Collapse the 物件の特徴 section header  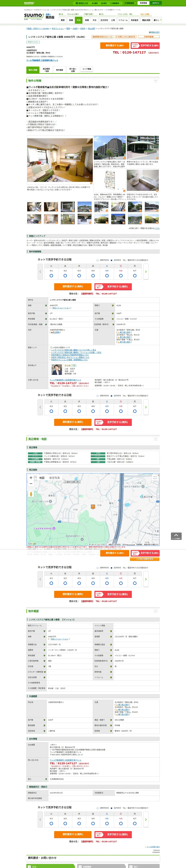[x=156, y=81]
